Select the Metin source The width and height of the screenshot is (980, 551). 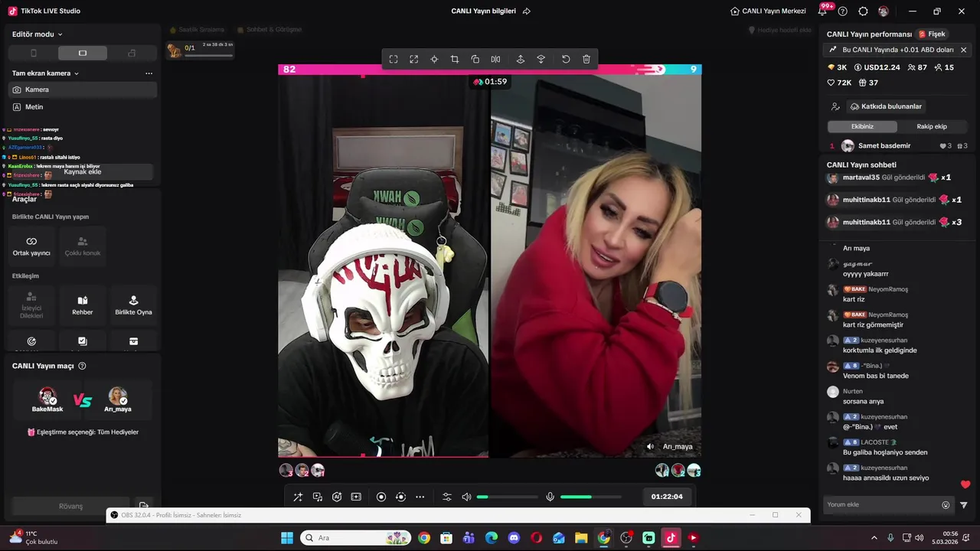(x=83, y=107)
